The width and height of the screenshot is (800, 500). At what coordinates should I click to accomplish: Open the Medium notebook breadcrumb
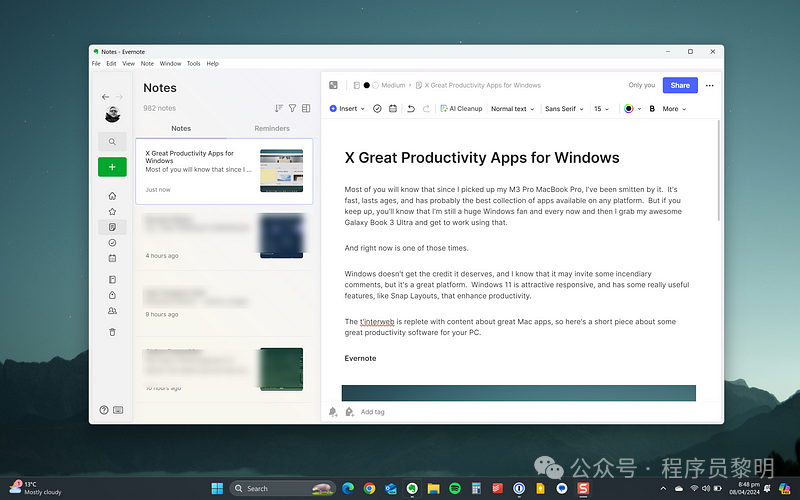click(393, 85)
